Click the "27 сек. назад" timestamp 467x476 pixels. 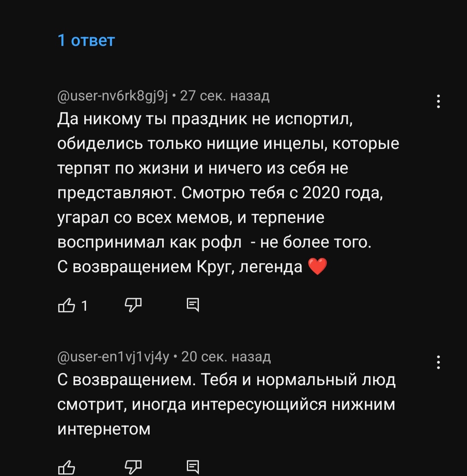pyautogui.click(x=224, y=95)
